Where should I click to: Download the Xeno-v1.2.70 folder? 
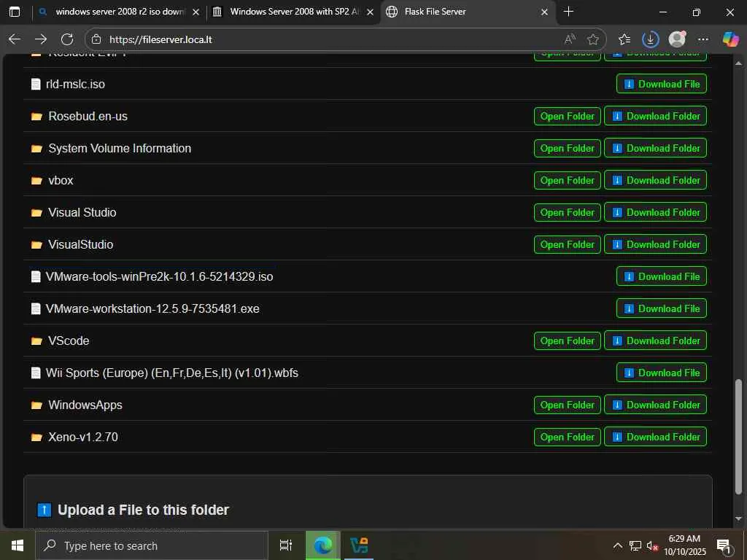(655, 437)
